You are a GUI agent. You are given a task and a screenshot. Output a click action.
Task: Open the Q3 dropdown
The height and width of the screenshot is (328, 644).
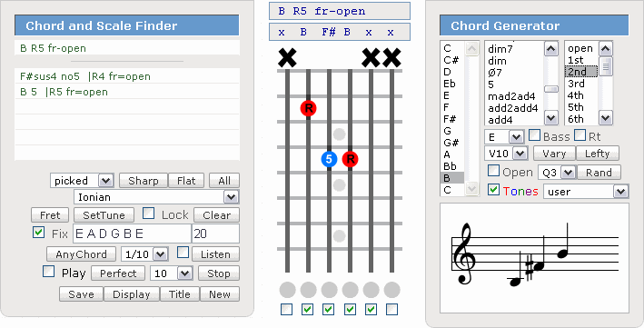tap(558, 173)
